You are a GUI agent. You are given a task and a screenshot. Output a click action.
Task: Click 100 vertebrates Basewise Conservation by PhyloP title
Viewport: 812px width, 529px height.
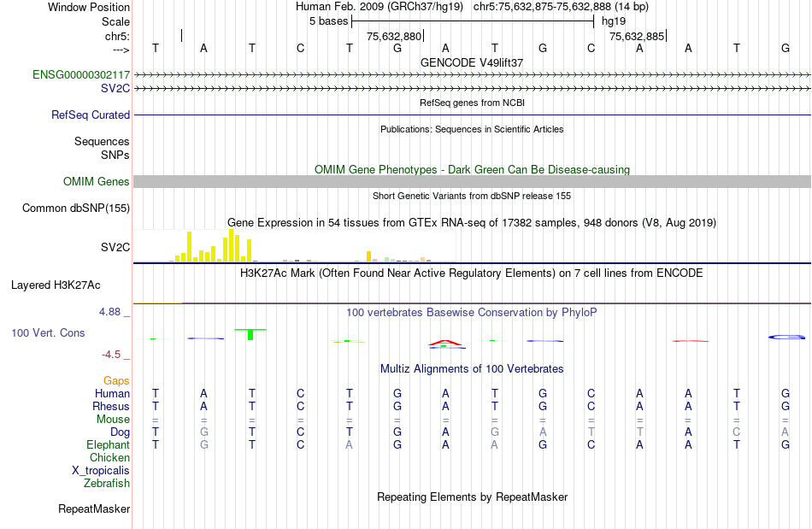tap(472, 312)
